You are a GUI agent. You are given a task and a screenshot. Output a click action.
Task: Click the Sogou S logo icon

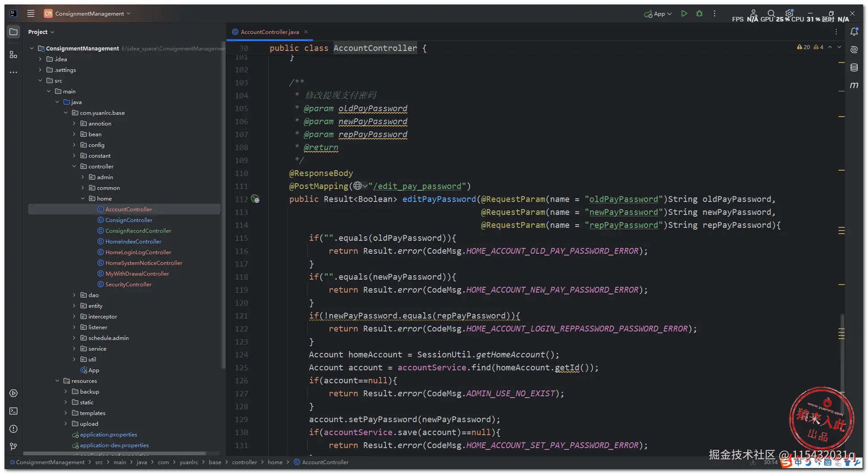click(x=786, y=462)
